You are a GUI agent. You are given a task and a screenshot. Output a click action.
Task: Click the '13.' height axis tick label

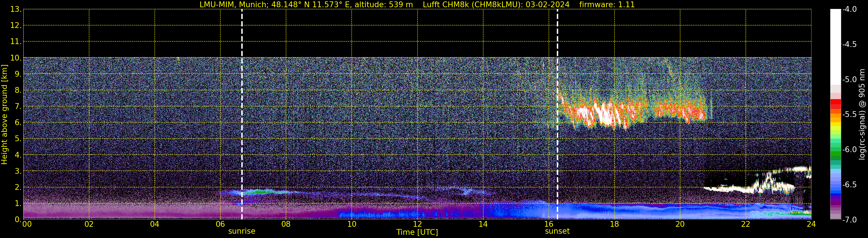click(x=16, y=10)
